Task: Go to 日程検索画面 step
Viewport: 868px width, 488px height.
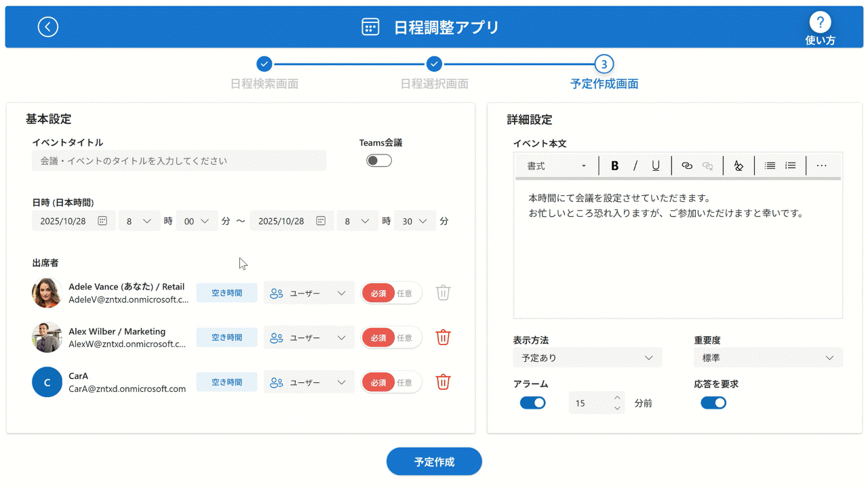Action: point(264,64)
